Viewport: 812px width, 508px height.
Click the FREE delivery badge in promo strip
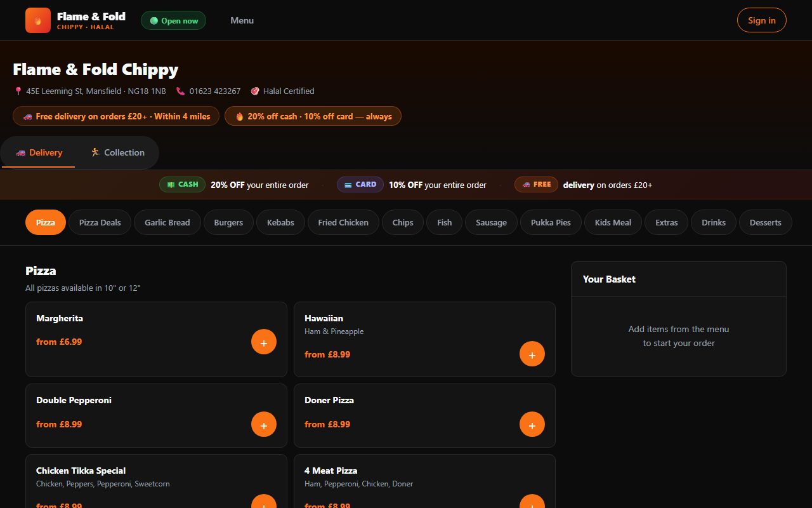click(536, 184)
